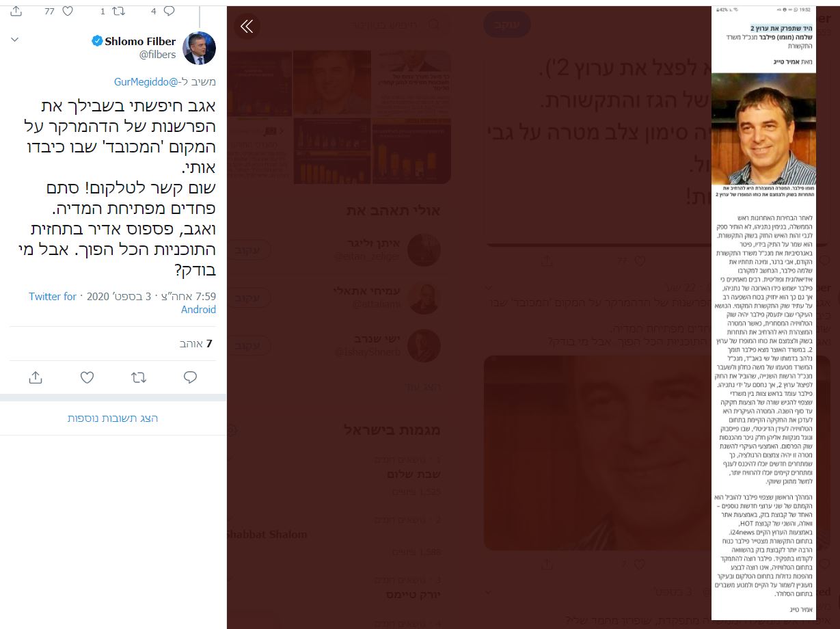Viewport: 840px width, 629px height.
Task: Retweet Filber's tweet using the bottom retweet icon
Action: point(139,377)
